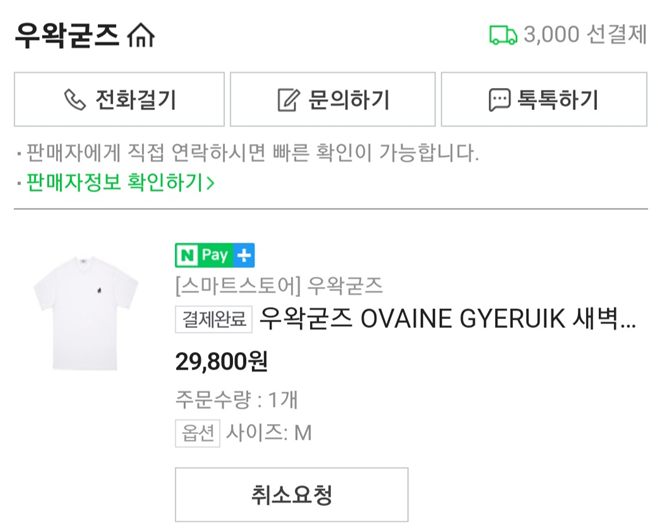Click the green delivery truck icon
Viewport: 658px width, 530px height.
(503, 35)
